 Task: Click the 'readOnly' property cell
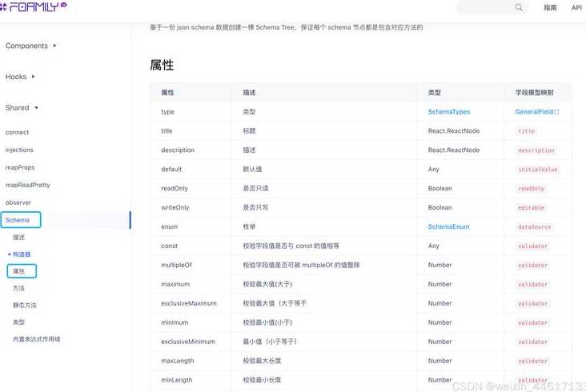191,188
